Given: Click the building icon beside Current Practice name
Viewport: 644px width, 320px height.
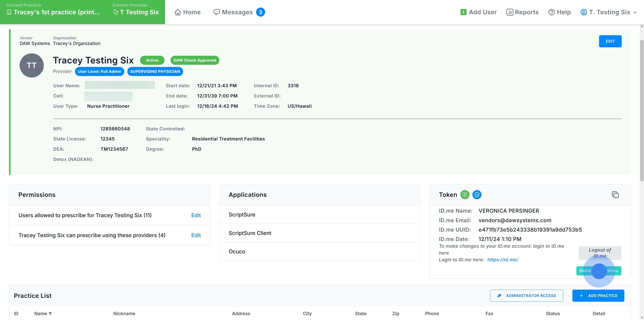Looking at the screenshot, I should coord(9,12).
